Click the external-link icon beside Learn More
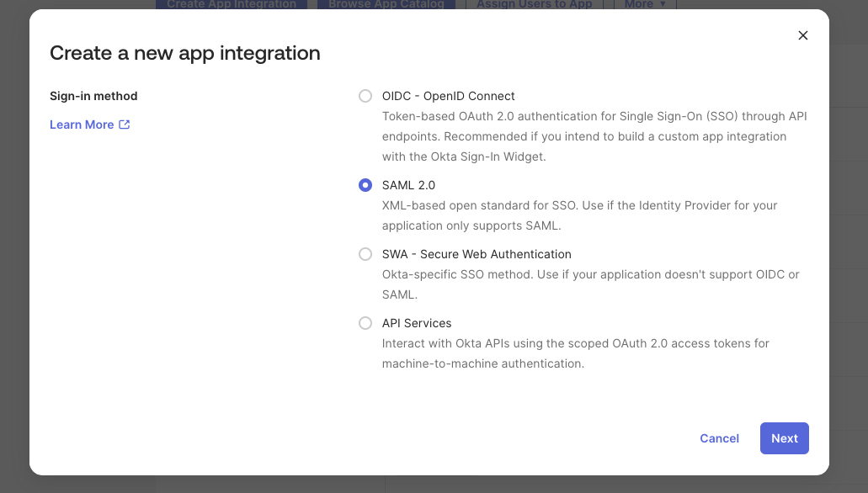Screen dimensions: 868x493 click(125, 125)
